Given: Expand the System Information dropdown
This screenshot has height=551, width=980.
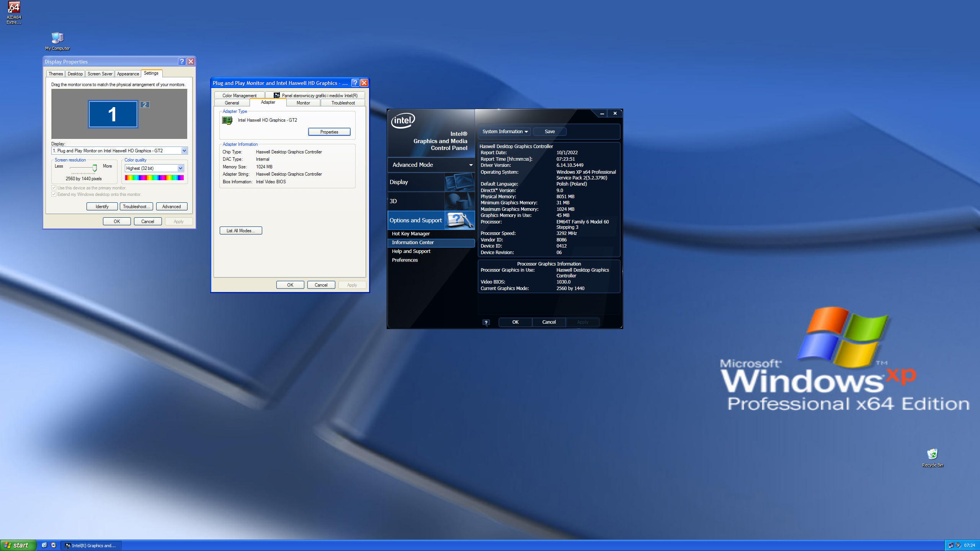Looking at the screenshot, I should 505,132.
